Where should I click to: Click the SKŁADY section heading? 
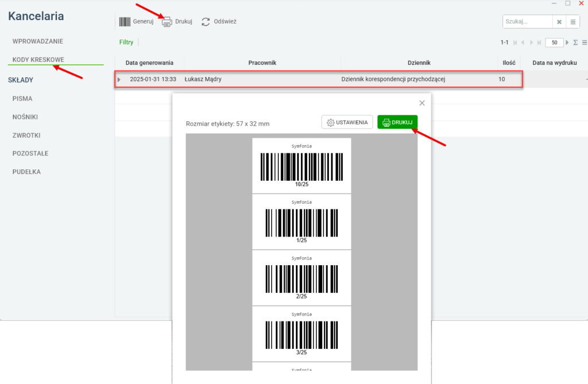[21, 80]
